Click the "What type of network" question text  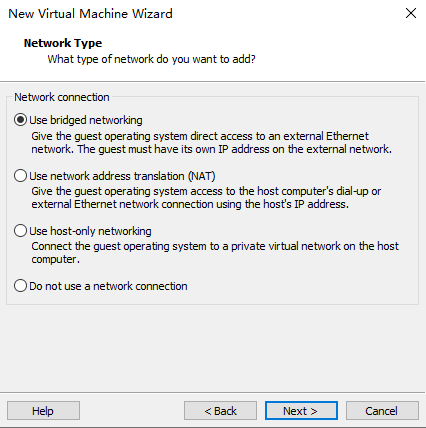click(151, 59)
